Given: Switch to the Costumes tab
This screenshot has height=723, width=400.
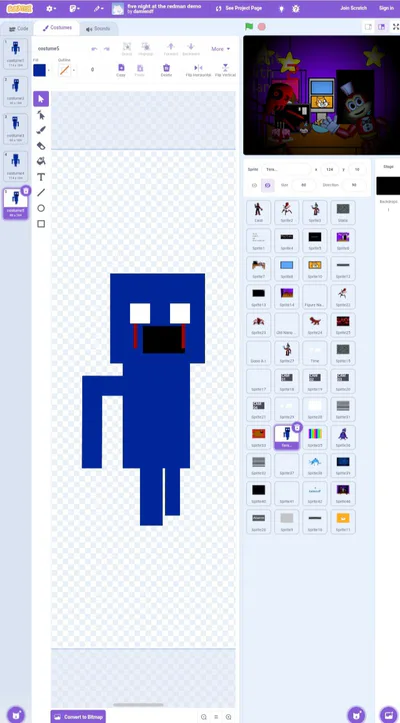Looking at the screenshot, I should click(x=57, y=28).
